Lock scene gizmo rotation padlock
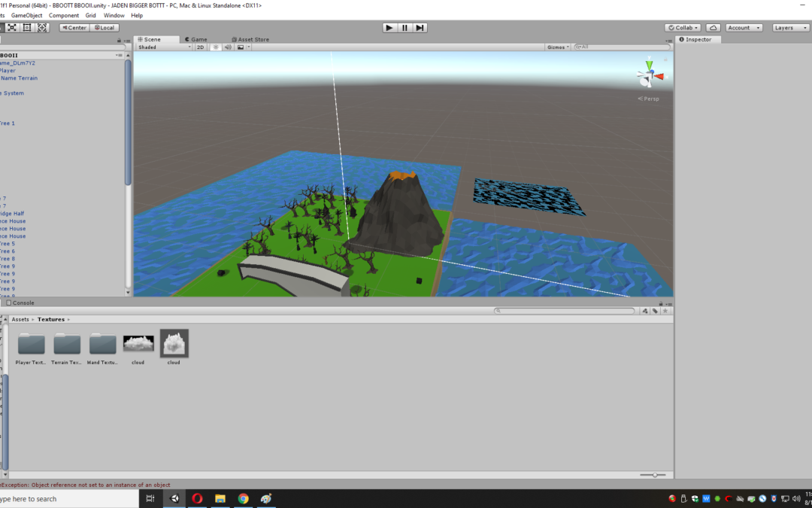The width and height of the screenshot is (812, 508). 665,60
